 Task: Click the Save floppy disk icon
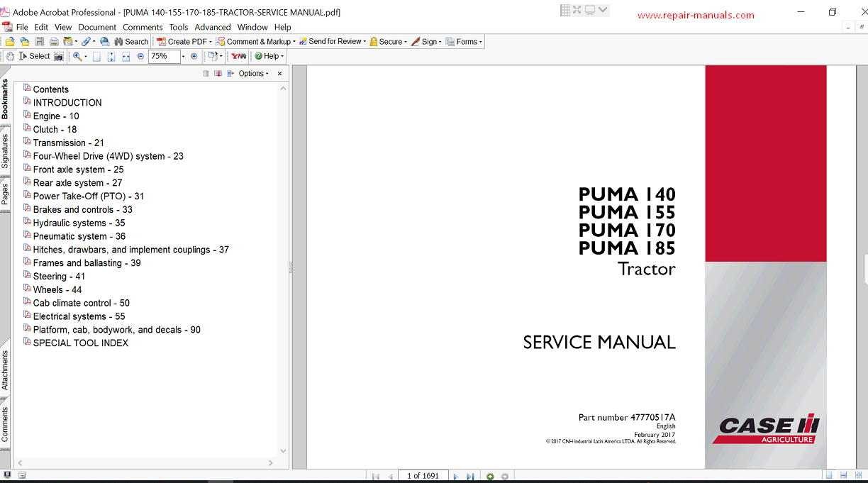click(x=40, y=42)
